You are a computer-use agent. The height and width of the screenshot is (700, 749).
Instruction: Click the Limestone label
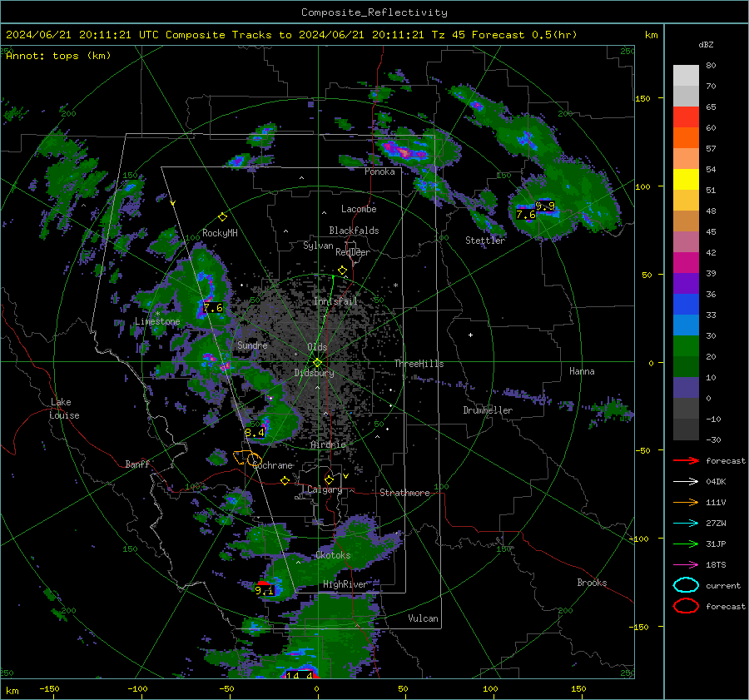(x=157, y=321)
